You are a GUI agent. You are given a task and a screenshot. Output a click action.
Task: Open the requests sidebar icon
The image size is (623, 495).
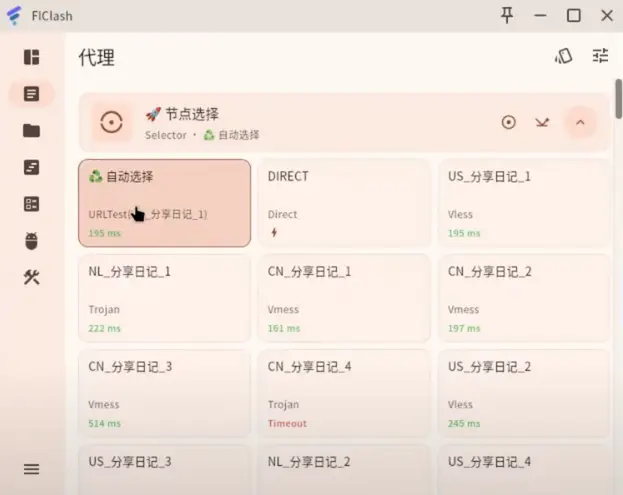tap(31, 167)
